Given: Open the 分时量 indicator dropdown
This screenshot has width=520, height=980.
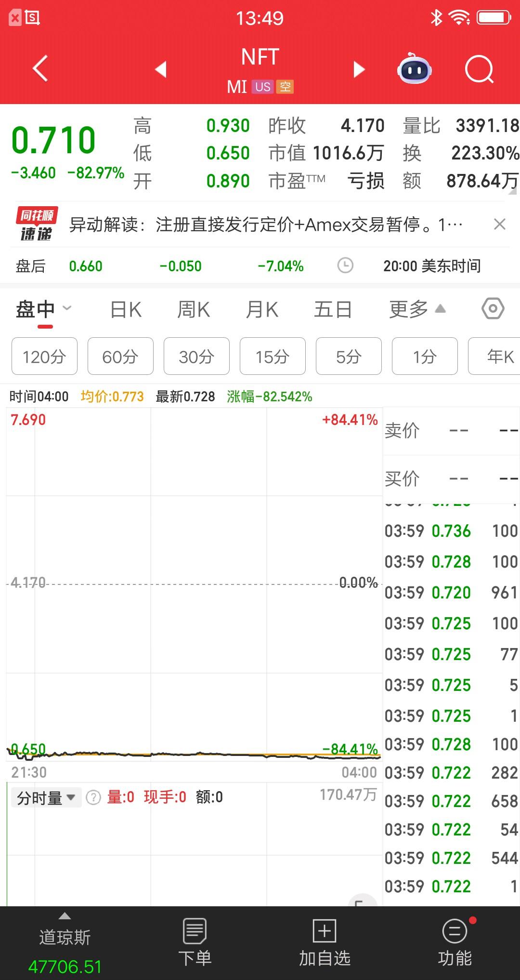Looking at the screenshot, I should 46,798.
